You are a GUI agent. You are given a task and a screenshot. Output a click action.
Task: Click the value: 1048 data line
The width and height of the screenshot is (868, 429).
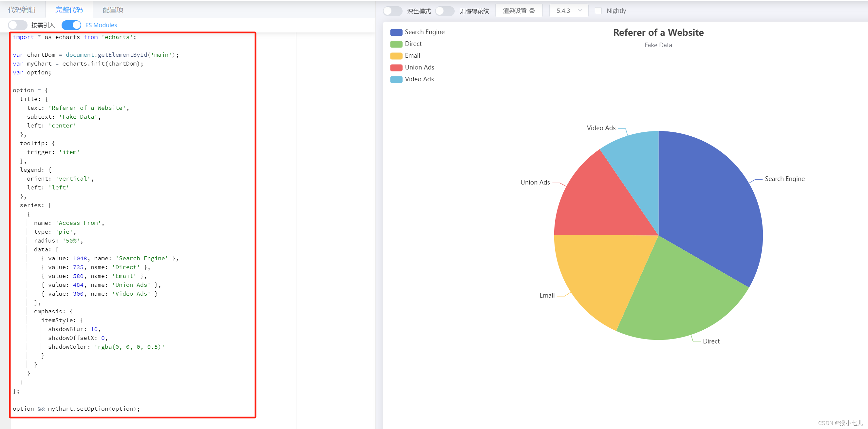[x=110, y=258]
